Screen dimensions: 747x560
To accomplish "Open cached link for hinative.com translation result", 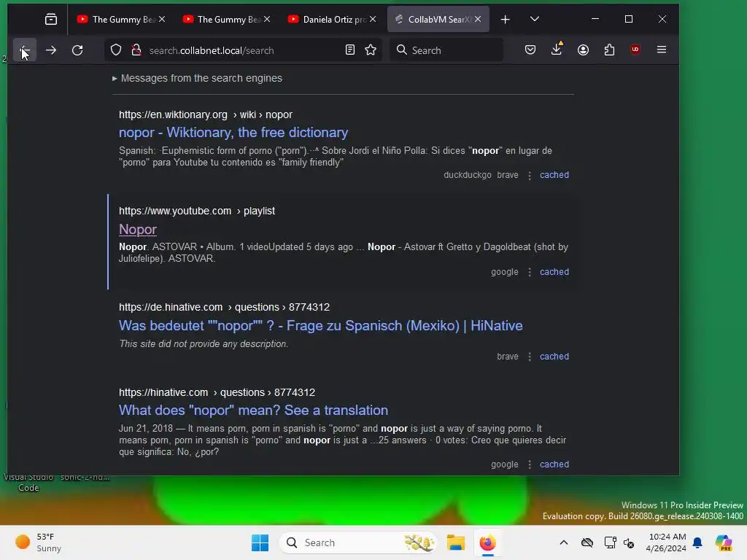I will click(554, 464).
